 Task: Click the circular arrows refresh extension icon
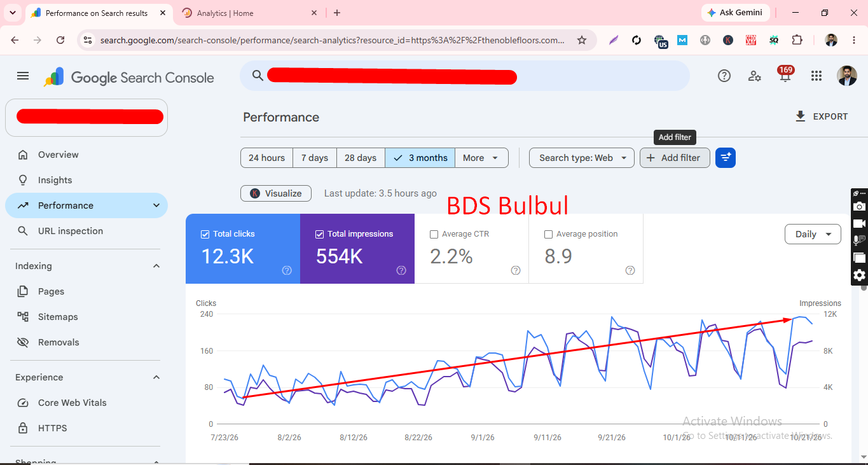(637, 40)
